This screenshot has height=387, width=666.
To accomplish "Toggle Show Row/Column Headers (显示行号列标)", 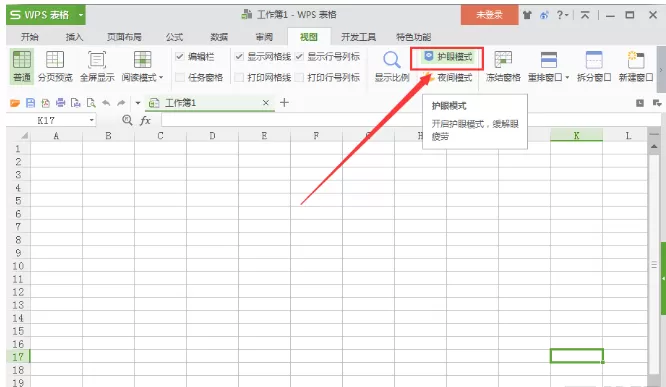I will click(x=299, y=56).
